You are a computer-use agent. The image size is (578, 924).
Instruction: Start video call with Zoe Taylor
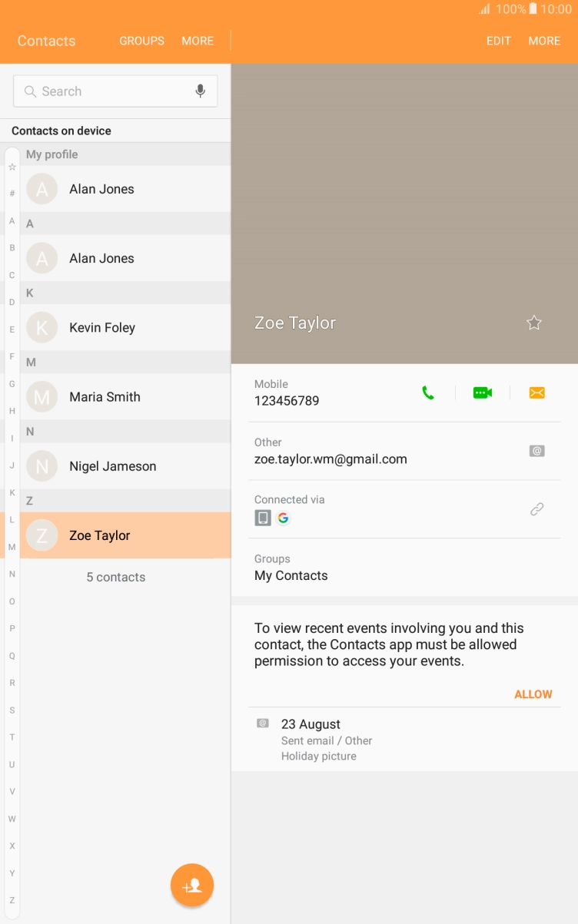(x=482, y=392)
